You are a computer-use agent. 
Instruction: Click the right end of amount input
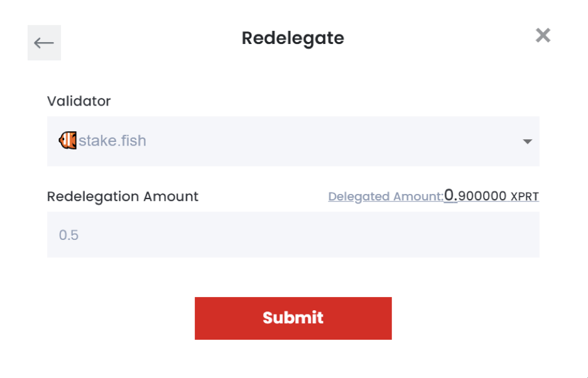click(x=518, y=235)
